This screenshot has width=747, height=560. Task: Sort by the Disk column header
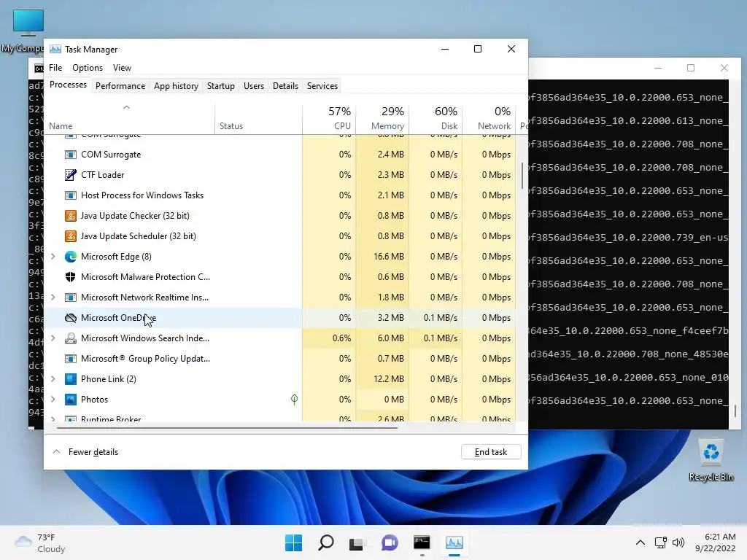(436, 118)
